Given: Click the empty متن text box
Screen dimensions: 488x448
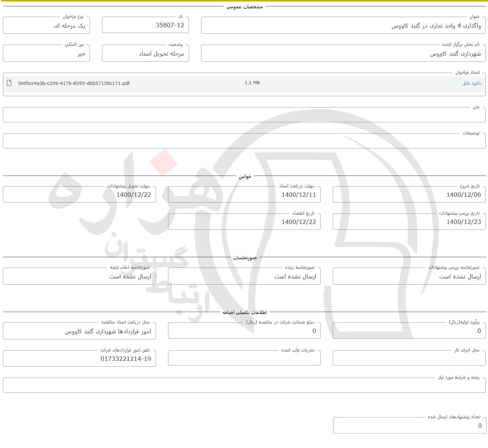Looking at the screenshot, I should tap(244, 115).
